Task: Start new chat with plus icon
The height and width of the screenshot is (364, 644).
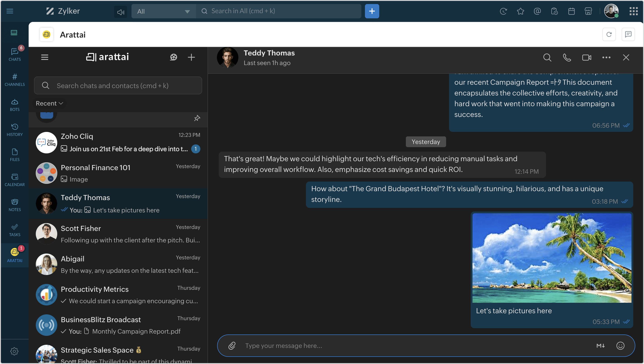Action: tap(191, 57)
